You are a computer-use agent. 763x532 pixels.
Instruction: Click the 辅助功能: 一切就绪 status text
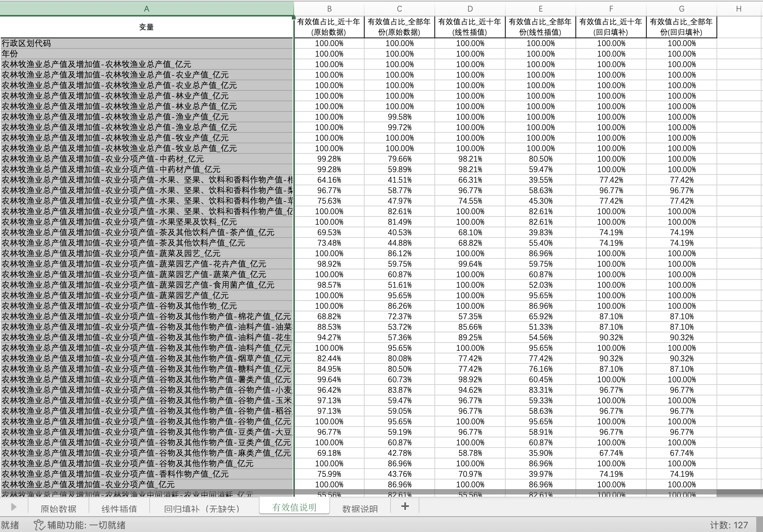point(86,525)
